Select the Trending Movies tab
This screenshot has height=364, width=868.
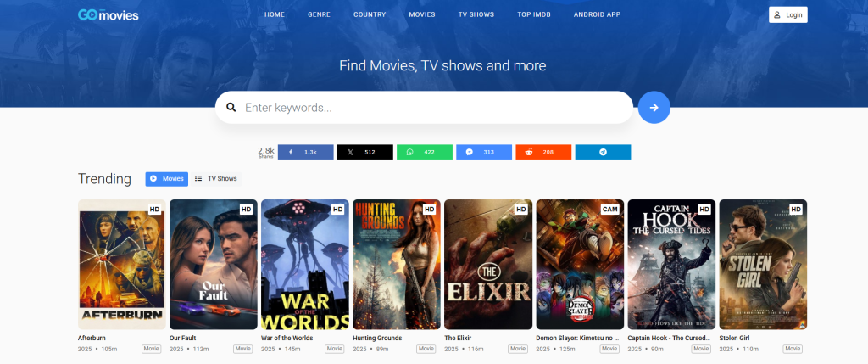coord(167,179)
